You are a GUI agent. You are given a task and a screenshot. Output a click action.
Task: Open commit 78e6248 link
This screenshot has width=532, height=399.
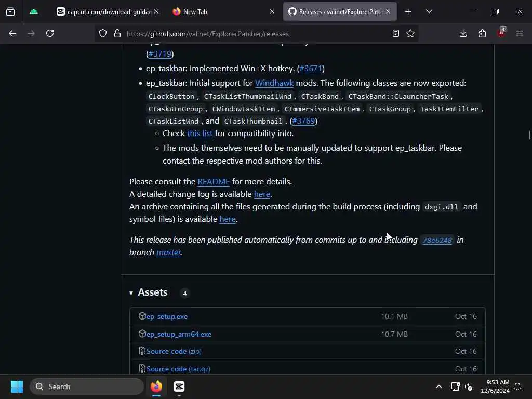pyautogui.click(x=437, y=240)
